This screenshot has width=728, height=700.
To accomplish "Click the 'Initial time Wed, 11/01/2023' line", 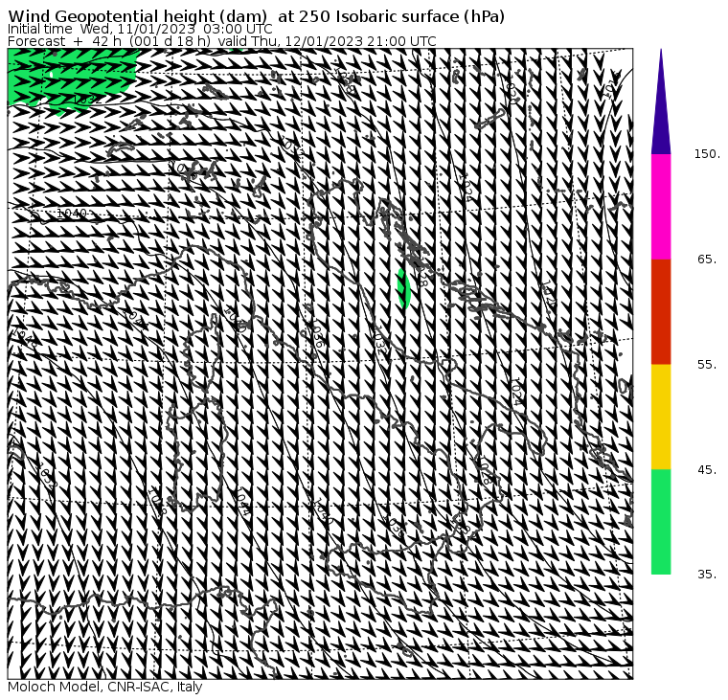I will point(140,29).
